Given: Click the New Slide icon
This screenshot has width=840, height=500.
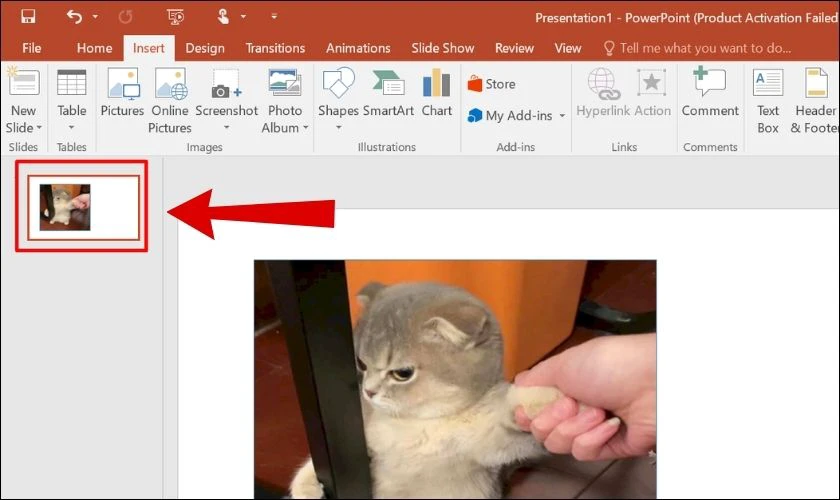Looking at the screenshot, I should 24,82.
